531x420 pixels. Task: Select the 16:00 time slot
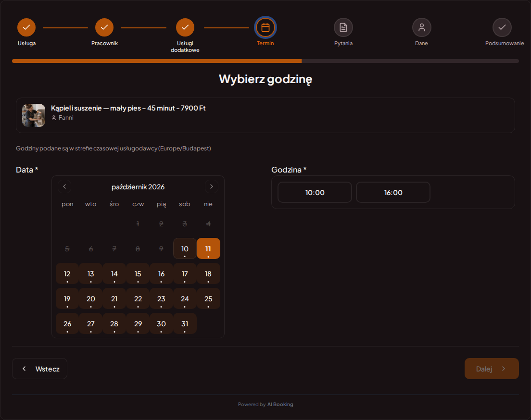(393, 192)
